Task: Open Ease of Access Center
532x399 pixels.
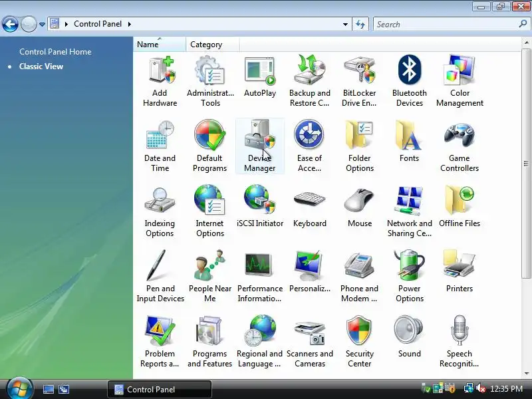Action: pos(309,146)
